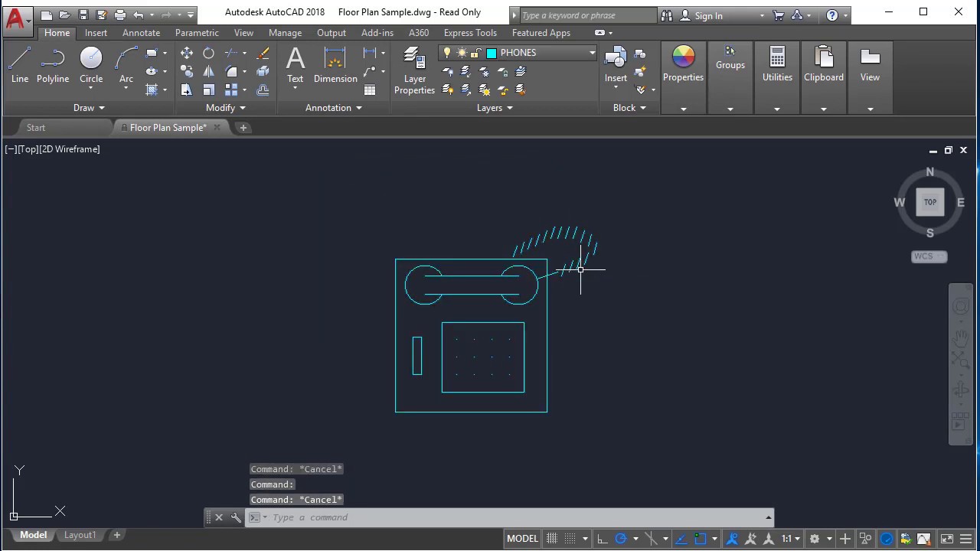Select the Stretch tool icon
This screenshot has height=551, width=980.
[187, 90]
